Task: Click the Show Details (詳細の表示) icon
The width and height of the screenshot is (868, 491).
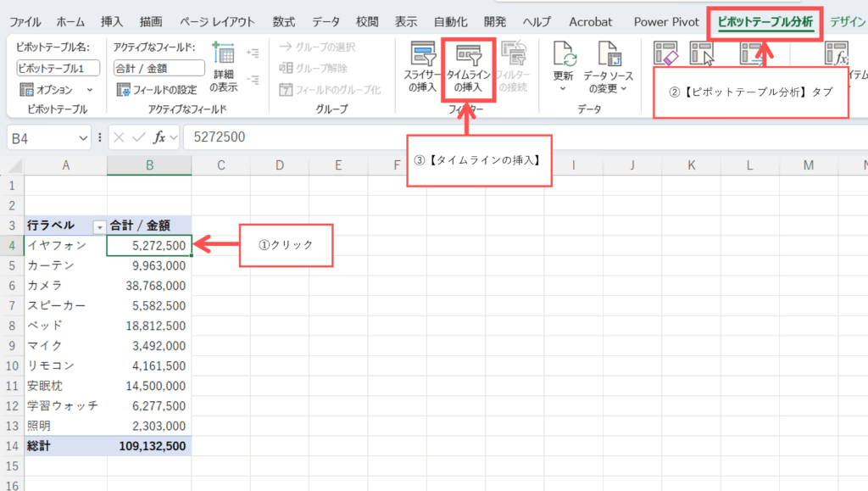Action: coord(224,68)
